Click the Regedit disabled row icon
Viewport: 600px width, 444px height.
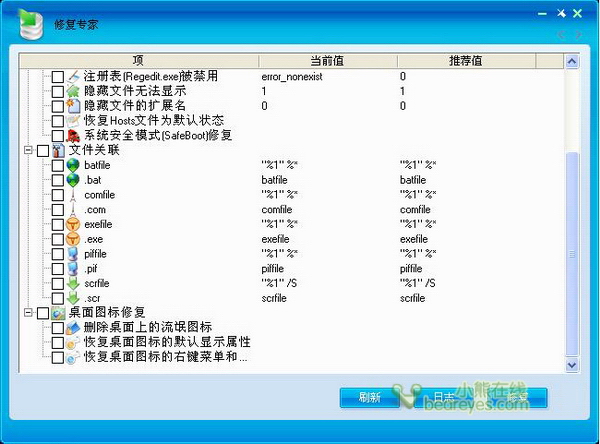coord(73,76)
